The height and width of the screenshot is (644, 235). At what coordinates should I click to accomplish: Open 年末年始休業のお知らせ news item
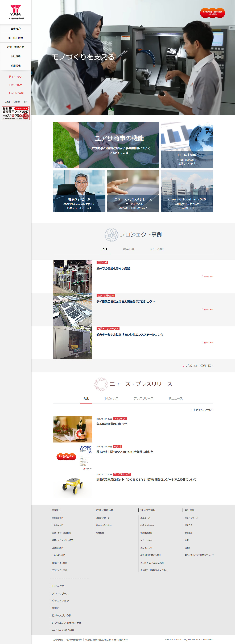pyautogui.click(x=112, y=424)
